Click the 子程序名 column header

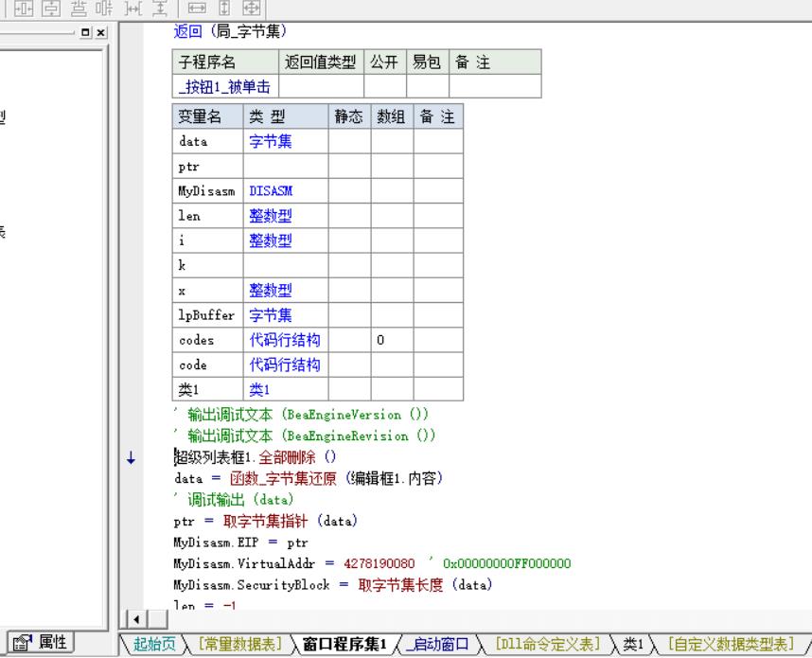pos(225,62)
